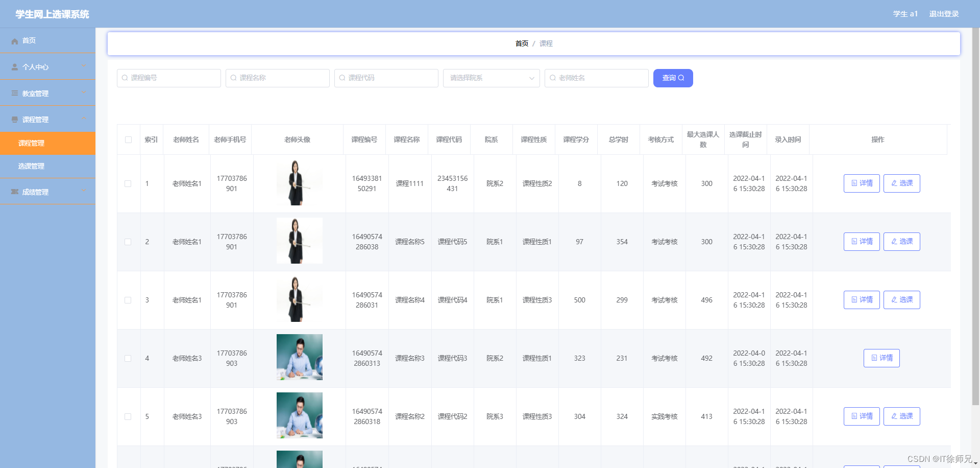The width and height of the screenshot is (980, 468).
Task: Click the document icon on row 2's 详情 button
Action: pos(853,241)
